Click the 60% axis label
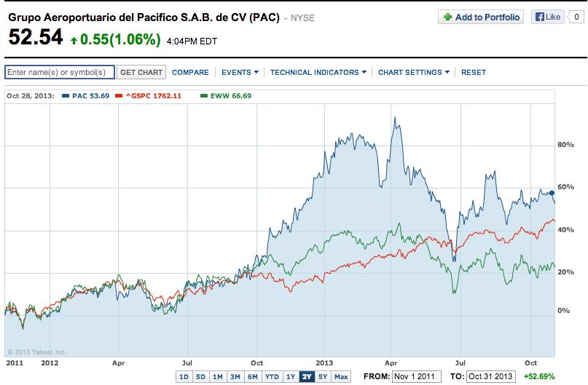Viewport: 588px width, 385px height. click(x=565, y=187)
